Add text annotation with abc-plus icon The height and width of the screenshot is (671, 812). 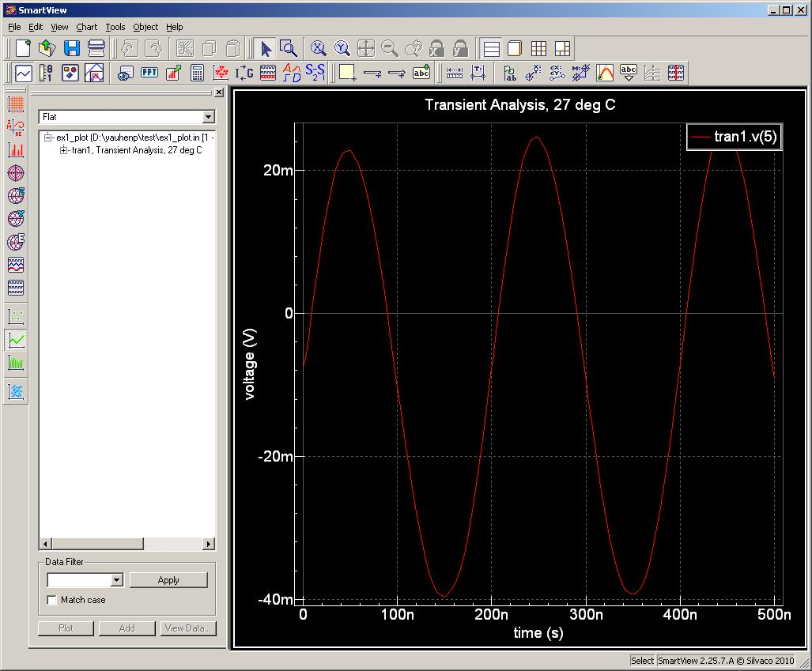421,73
